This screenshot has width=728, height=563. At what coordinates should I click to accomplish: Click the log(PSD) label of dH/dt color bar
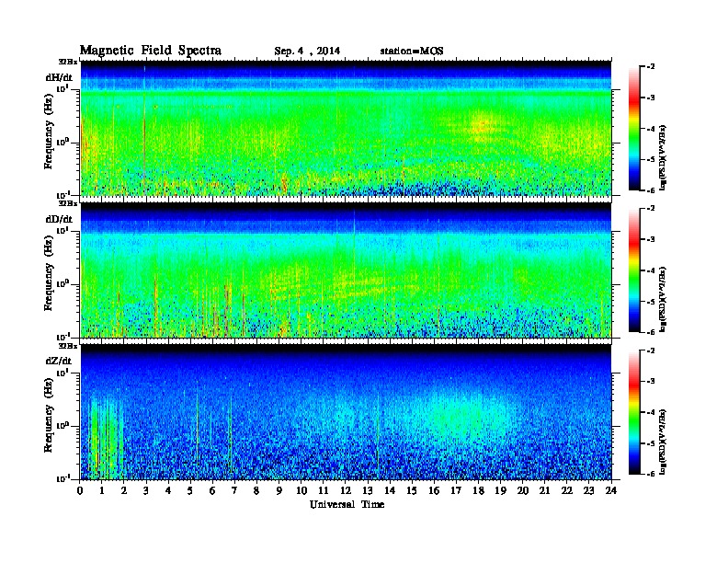(x=663, y=157)
